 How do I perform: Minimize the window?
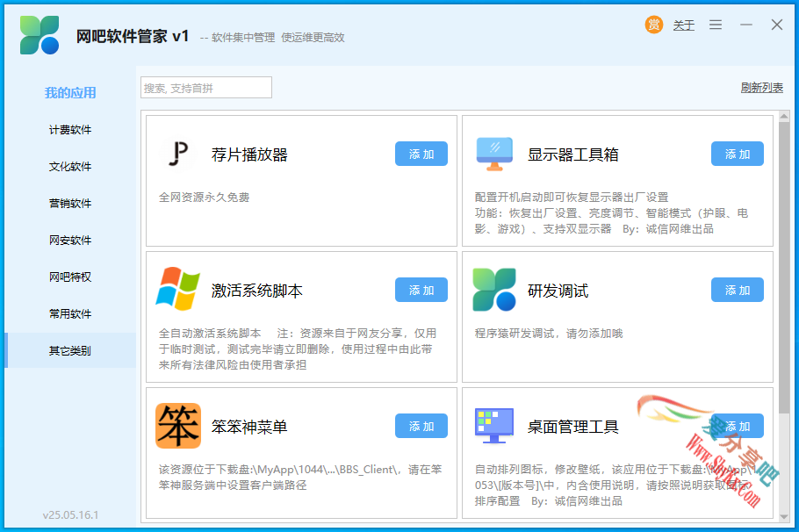(x=746, y=25)
